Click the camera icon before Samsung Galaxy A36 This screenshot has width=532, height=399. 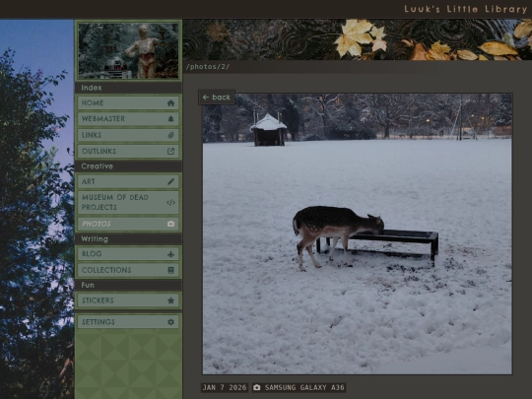257,387
